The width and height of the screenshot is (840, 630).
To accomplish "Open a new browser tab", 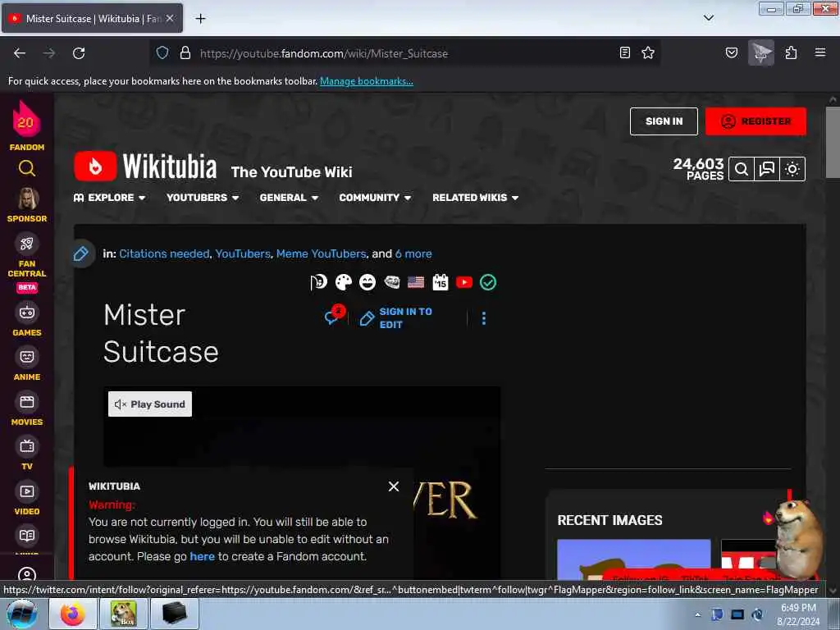I will [200, 19].
